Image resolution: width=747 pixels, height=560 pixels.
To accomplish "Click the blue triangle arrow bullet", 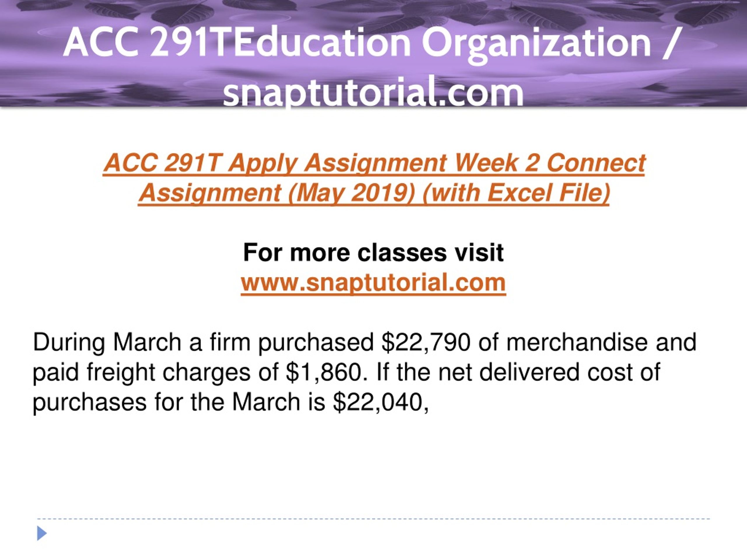I will (42, 534).
